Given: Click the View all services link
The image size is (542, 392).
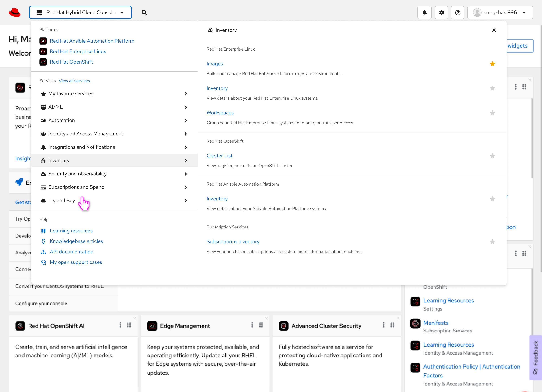Looking at the screenshot, I should coord(74,81).
